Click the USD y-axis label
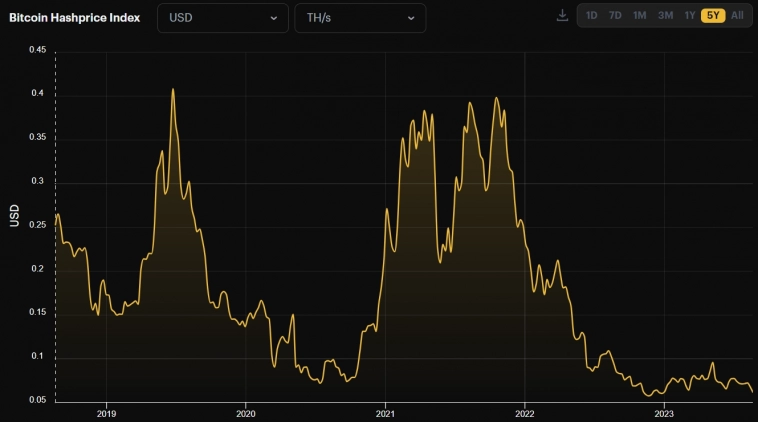This screenshot has width=758, height=422. [15, 215]
